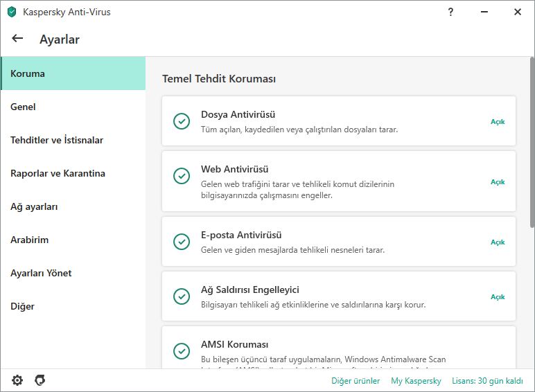
Task: Open AMSI Koruması settings title
Action: coord(234,344)
